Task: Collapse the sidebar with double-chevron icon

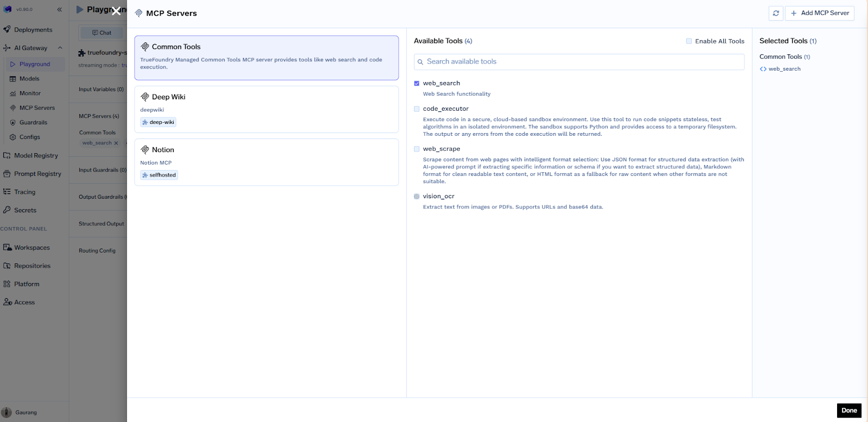Action: [x=60, y=9]
